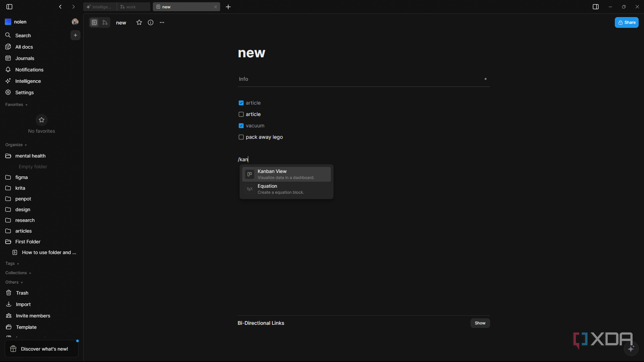Favorite this doc with the star icon
Screen dimensions: 644x362
pyautogui.click(x=139, y=22)
